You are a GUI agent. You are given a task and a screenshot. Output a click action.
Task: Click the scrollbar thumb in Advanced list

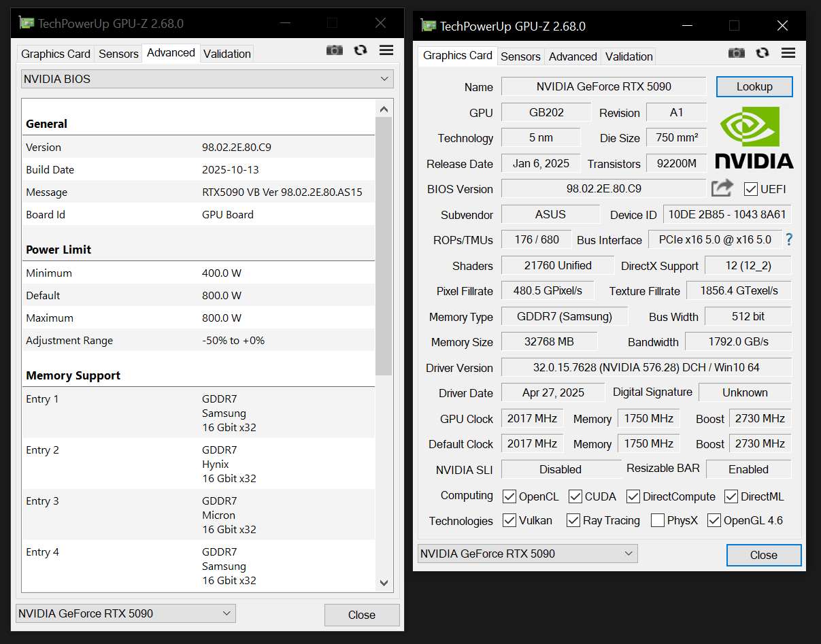(384, 246)
